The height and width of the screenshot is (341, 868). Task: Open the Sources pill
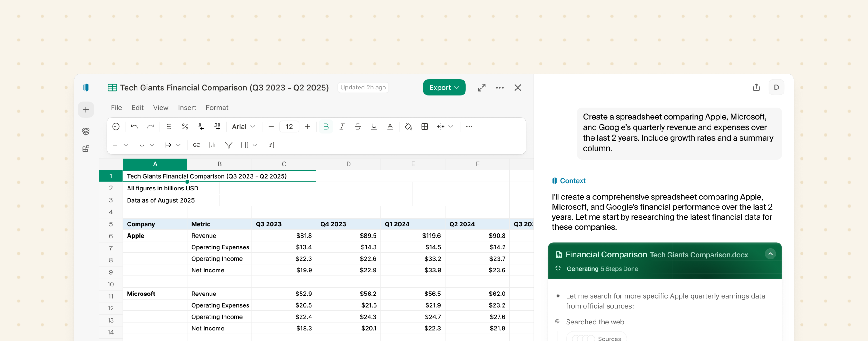tap(596, 337)
